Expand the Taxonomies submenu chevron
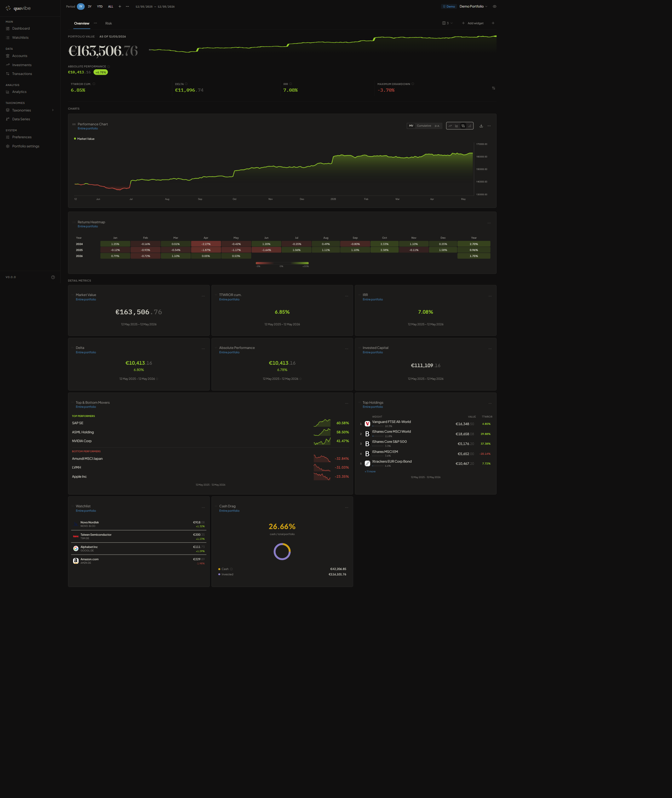672x798 pixels. [53, 111]
